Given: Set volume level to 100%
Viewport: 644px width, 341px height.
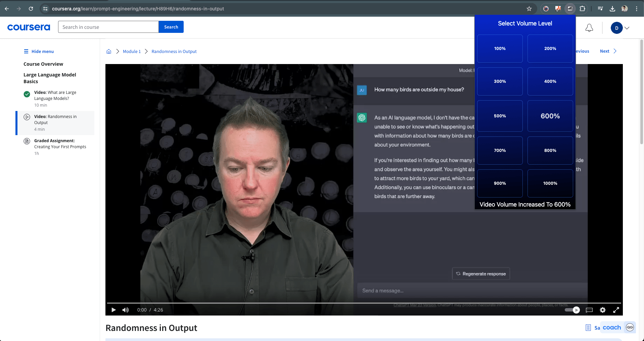Looking at the screenshot, I should (x=500, y=49).
